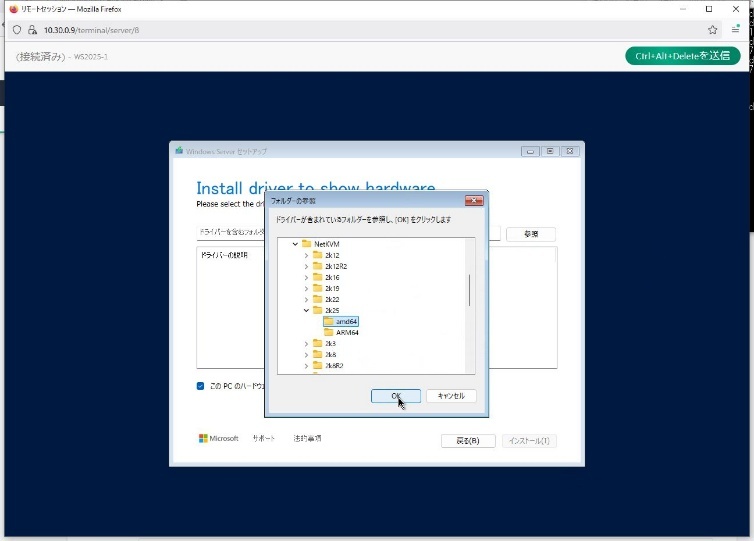Click the NetKVM folder icon
This screenshot has width=754, height=541.
tap(306, 244)
